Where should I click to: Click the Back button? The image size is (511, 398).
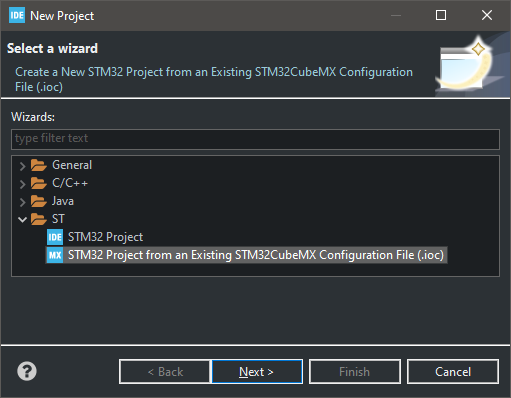coord(165,372)
